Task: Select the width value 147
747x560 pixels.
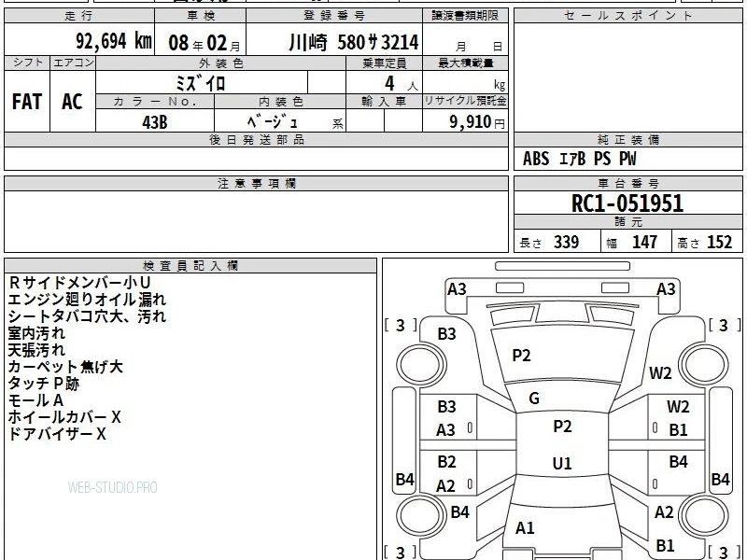Action: coord(644,242)
